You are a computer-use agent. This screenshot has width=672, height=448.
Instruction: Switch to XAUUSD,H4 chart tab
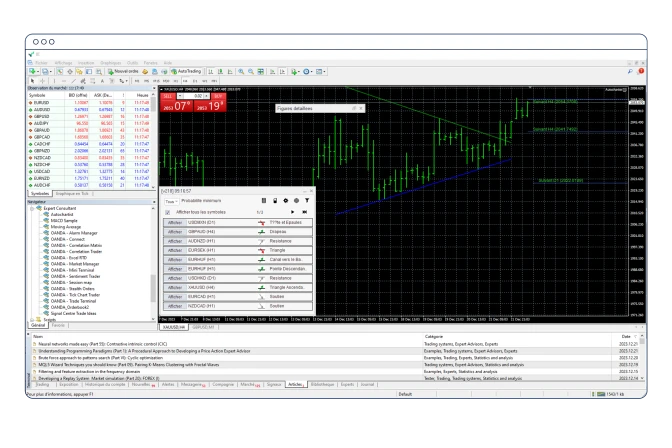pyautogui.click(x=174, y=327)
